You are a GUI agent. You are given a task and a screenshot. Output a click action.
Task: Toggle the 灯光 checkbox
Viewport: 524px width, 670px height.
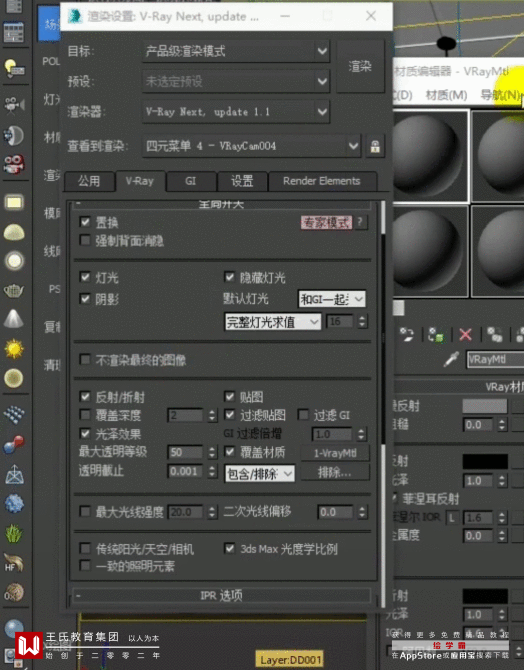[85, 277]
